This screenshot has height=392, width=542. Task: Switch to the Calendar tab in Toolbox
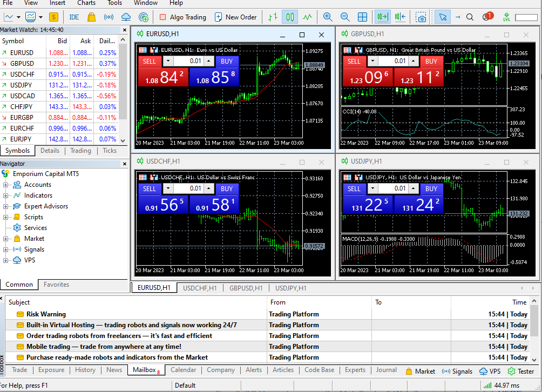point(183,370)
